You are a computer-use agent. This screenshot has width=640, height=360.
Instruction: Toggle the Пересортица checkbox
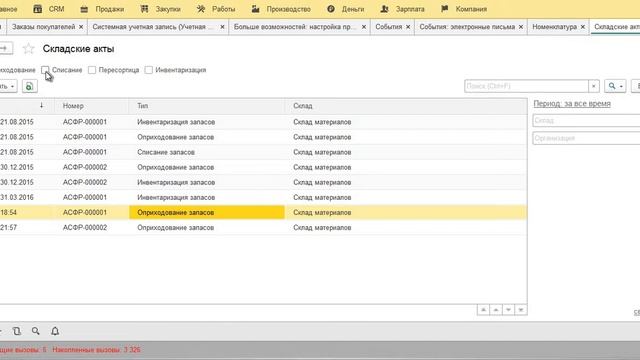click(x=92, y=70)
